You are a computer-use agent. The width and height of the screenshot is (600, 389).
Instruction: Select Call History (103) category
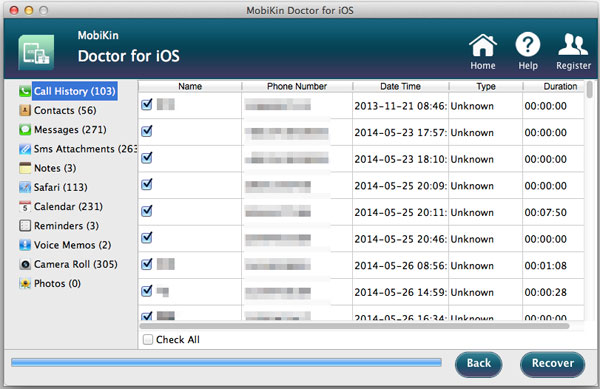[75, 91]
